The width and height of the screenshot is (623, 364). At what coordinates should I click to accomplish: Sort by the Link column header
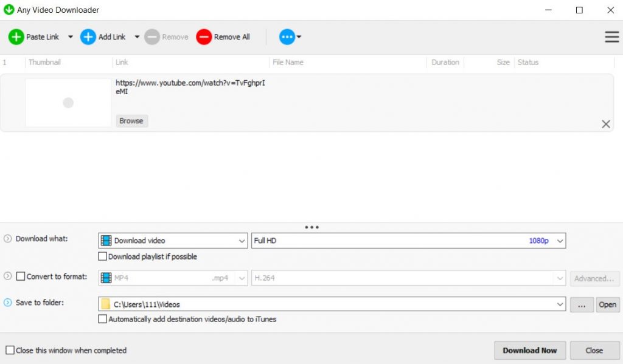tap(122, 63)
